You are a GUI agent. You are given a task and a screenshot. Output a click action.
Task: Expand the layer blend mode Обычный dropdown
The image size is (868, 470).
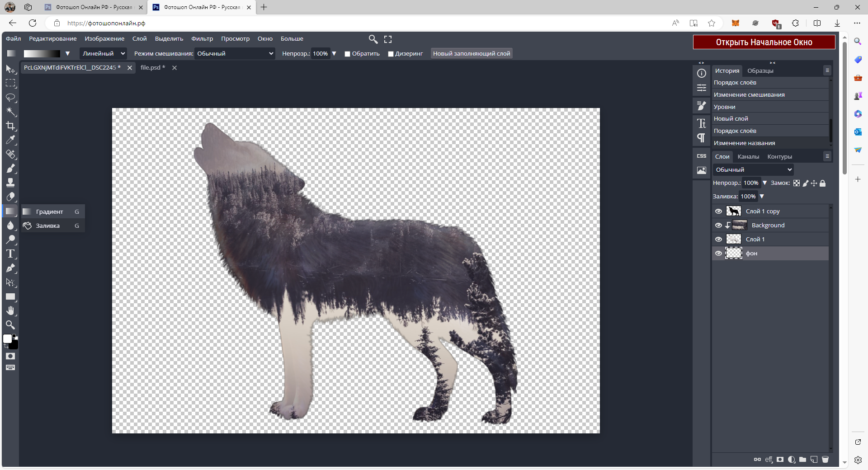[x=753, y=170]
